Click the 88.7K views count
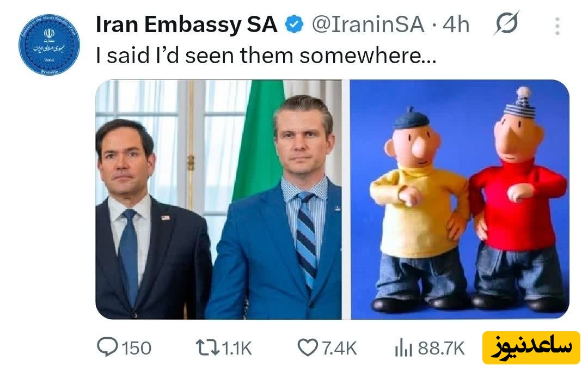This screenshot has width=588, height=372. 441,348
